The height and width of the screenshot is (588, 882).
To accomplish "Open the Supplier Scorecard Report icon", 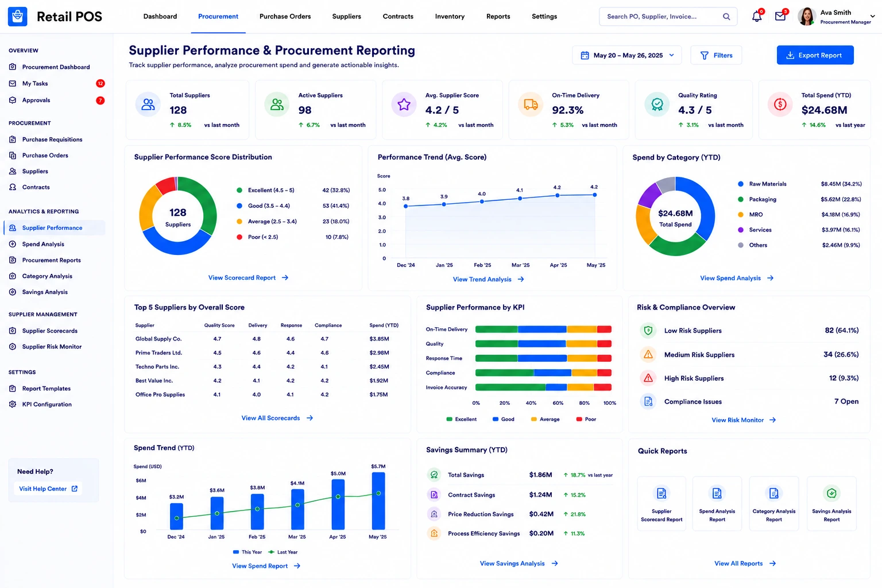I will pyautogui.click(x=661, y=493).
